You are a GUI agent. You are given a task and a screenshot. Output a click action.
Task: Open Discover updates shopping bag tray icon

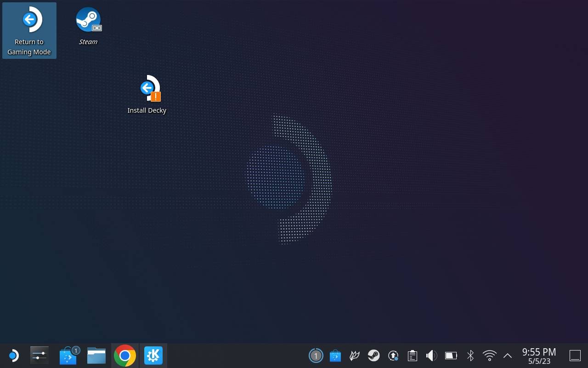(x=335, y=356)
